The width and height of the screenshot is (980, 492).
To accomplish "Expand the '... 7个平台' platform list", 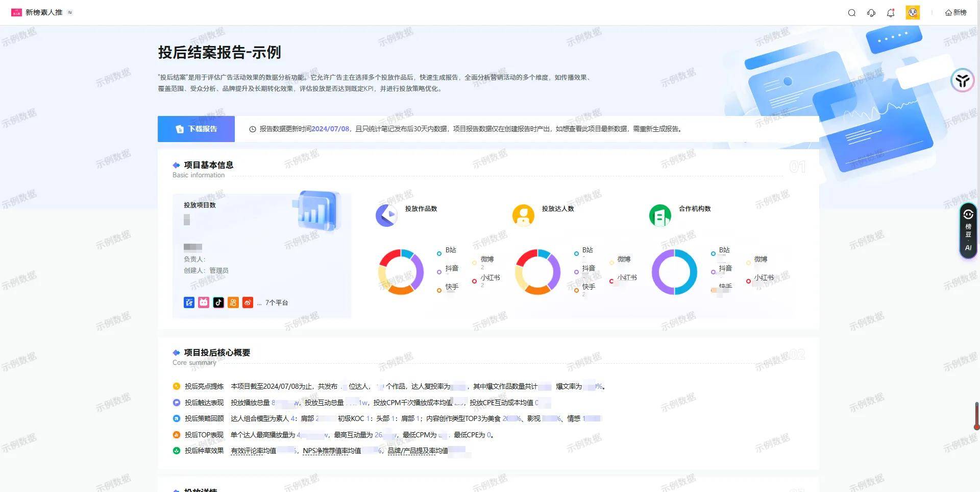I will 273,303.
